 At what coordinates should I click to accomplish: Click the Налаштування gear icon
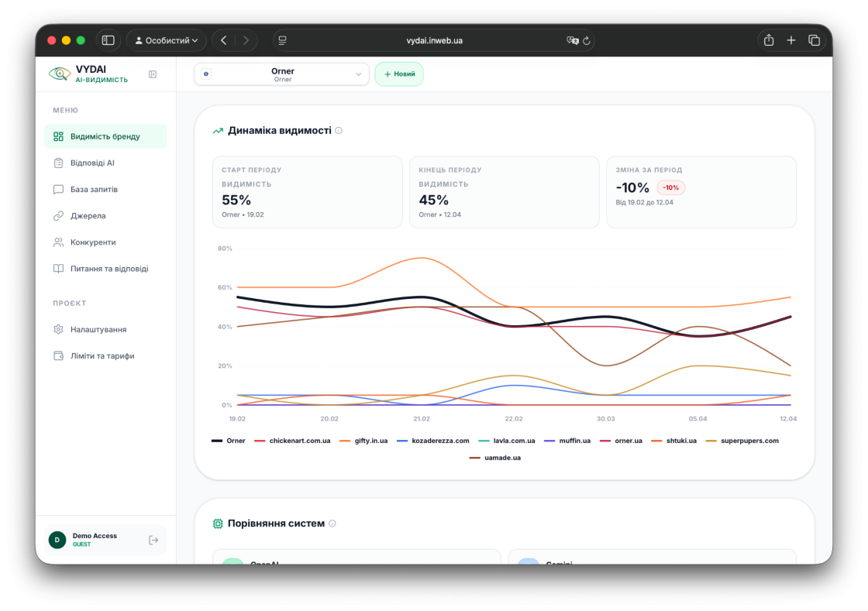pyautogui.click(x=58, y=329)
